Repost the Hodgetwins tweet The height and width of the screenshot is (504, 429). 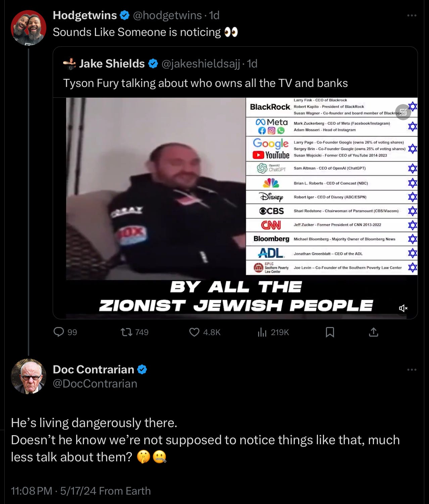coord(134,332)
